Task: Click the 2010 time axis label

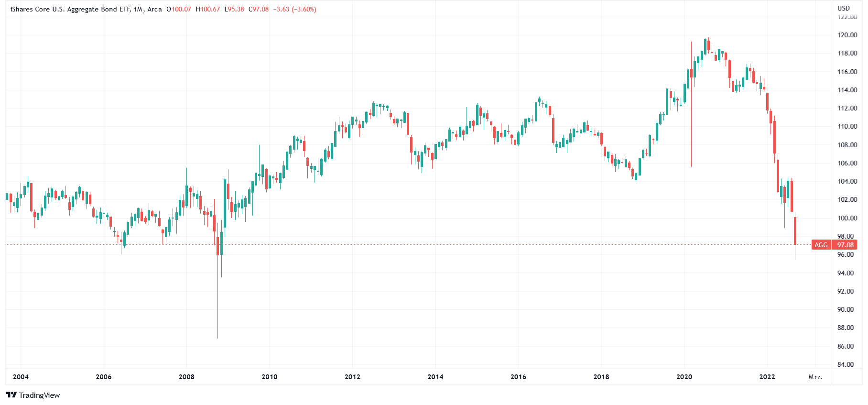Action: coord(270,377)
